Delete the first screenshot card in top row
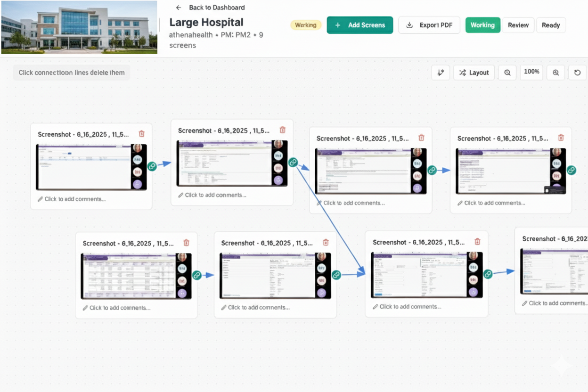The height and width of the screenshot is (392, 588). (x=141, y=134)
